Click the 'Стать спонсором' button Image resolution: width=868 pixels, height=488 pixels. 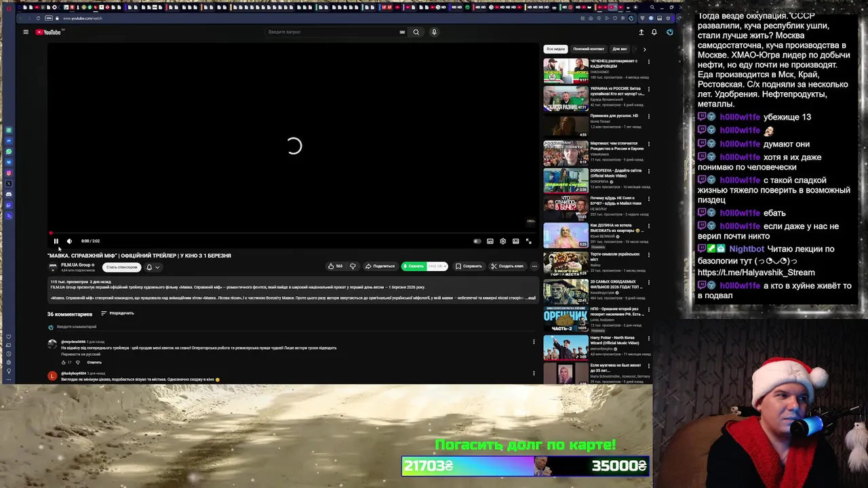[x=121, y=267]
